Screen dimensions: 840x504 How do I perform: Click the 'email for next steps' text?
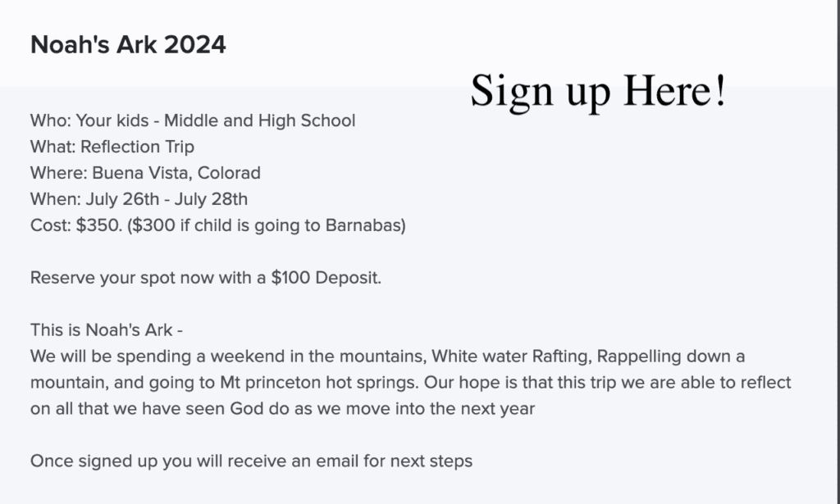pyautogui.click(x=394, y=461)
